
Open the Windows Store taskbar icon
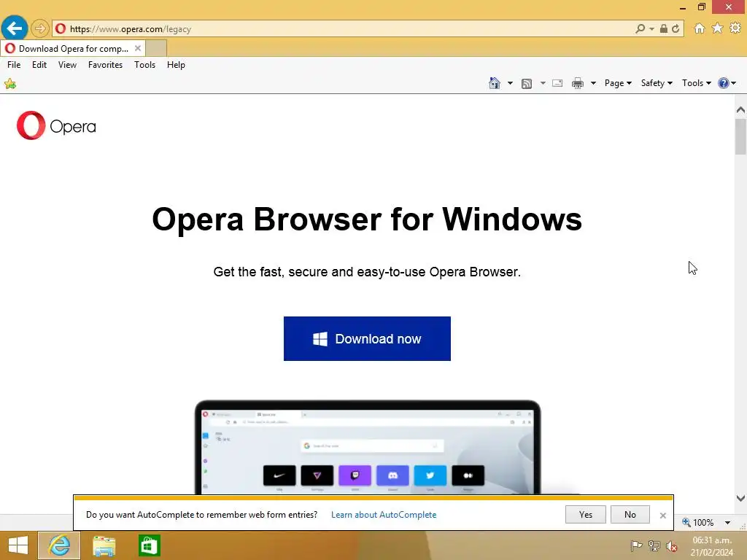point(149,545)
